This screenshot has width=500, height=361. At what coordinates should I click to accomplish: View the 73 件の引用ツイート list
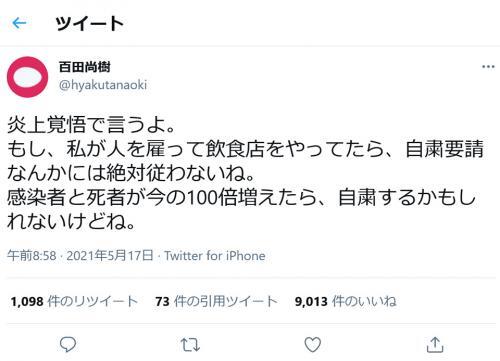216,301
